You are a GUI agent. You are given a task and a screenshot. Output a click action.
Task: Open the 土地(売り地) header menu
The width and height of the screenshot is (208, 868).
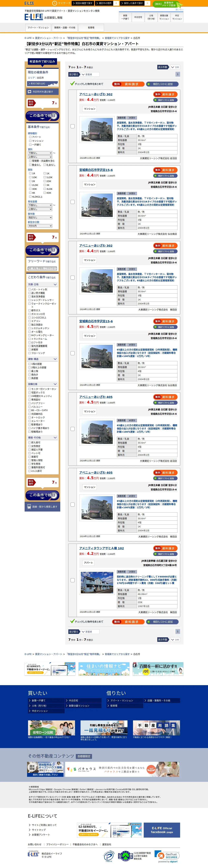151,17
